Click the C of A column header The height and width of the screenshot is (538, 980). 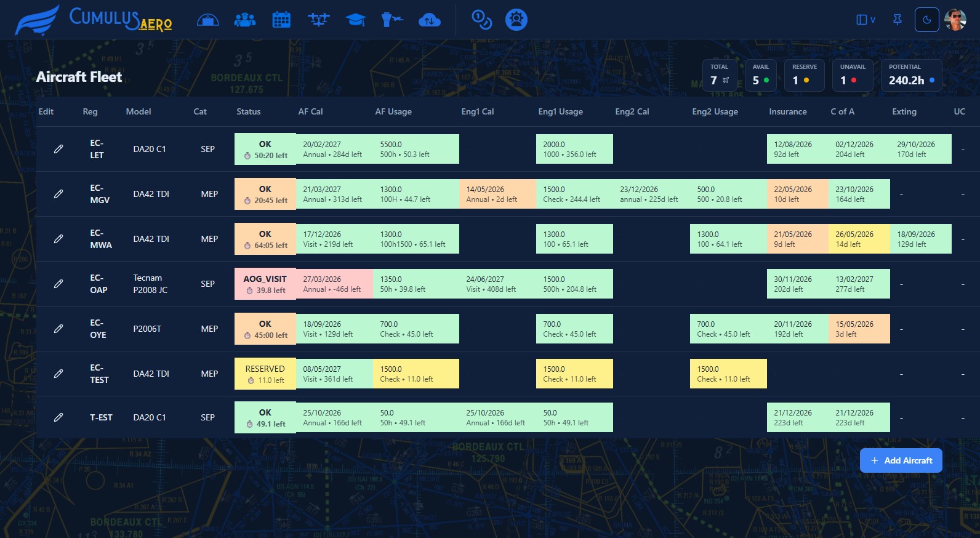[842, 111]
